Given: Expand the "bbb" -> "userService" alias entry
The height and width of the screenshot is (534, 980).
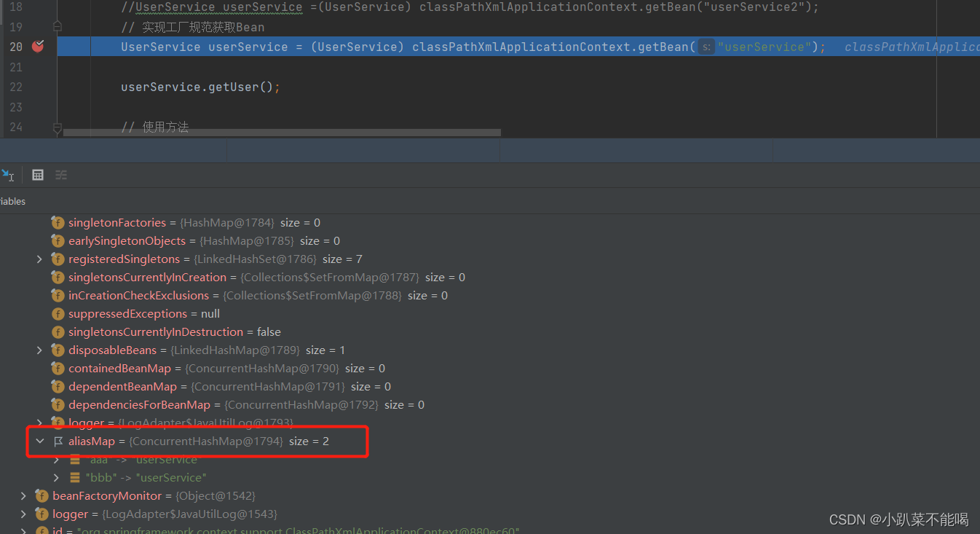Looking at the screenshot, I should (x=56, y=477).
